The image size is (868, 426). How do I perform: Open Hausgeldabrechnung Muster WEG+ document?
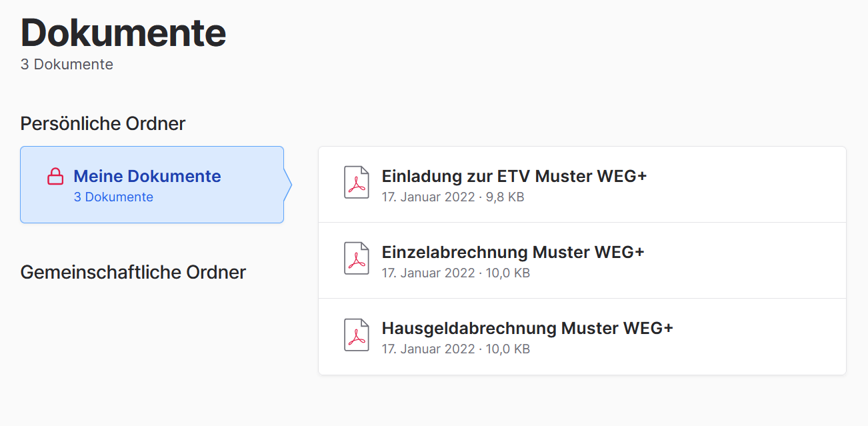pos(527,329)
